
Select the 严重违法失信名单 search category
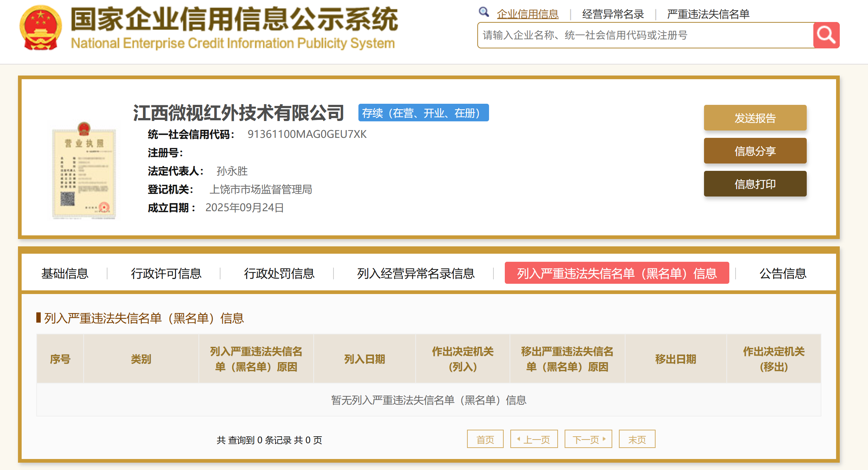pos(708,14)
